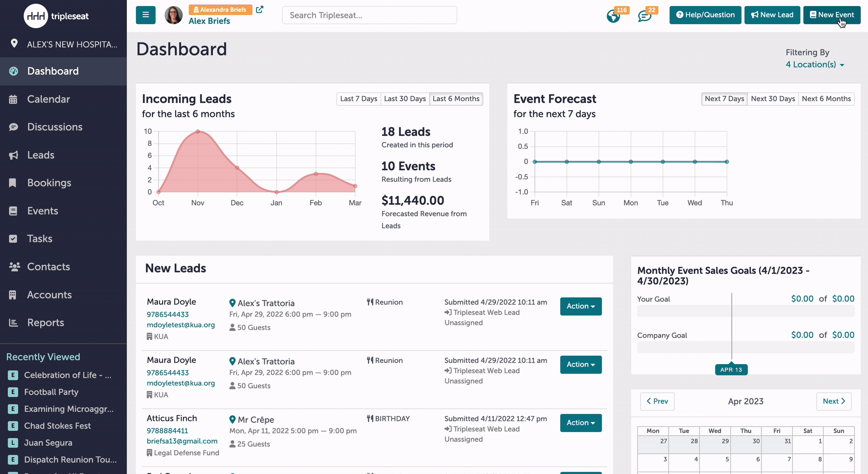Select Last 30 Days for Incoming Leads
This screenshot has width=868, height=474.
tap(405, 99)
